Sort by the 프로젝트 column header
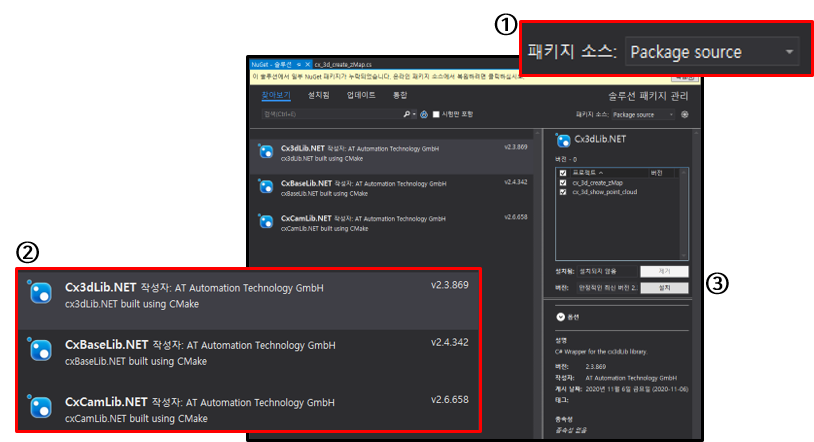Viewport: 814px width, 442px height. 608,173
